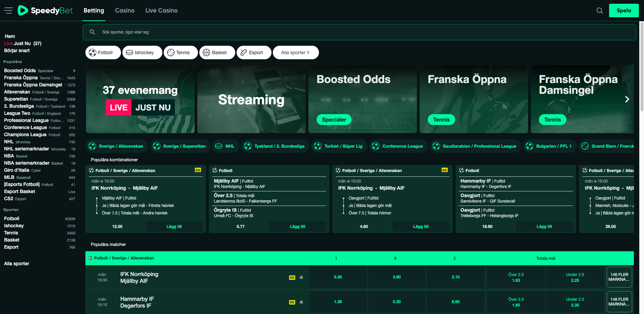The image size is (644, 314).
Task: Open search via top-right magnifier icon
Action: (600, 11)
